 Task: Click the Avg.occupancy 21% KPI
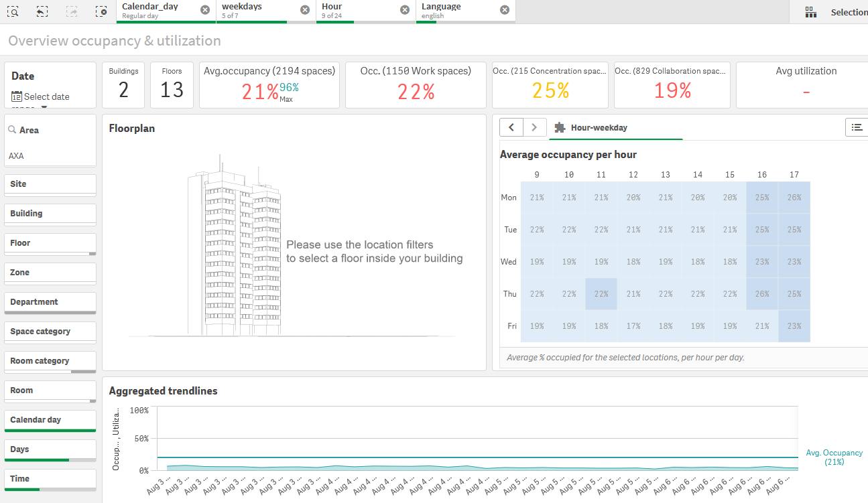[x=269, y=85]
